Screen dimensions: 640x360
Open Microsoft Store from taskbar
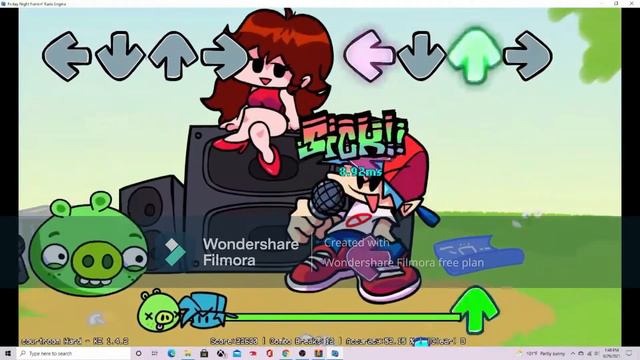tap(204, 353)
